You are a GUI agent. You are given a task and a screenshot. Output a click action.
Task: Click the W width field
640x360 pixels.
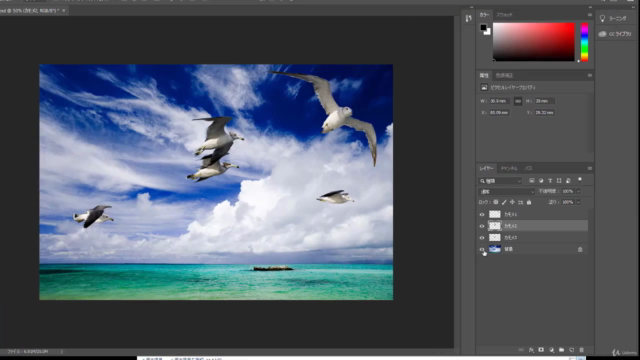pyautogui.click(x=499, y=101)
